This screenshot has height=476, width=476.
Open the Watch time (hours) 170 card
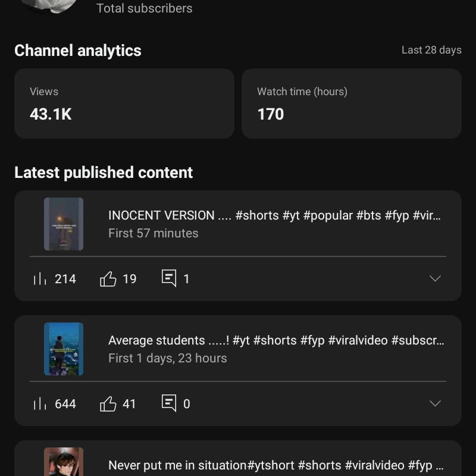352,104
